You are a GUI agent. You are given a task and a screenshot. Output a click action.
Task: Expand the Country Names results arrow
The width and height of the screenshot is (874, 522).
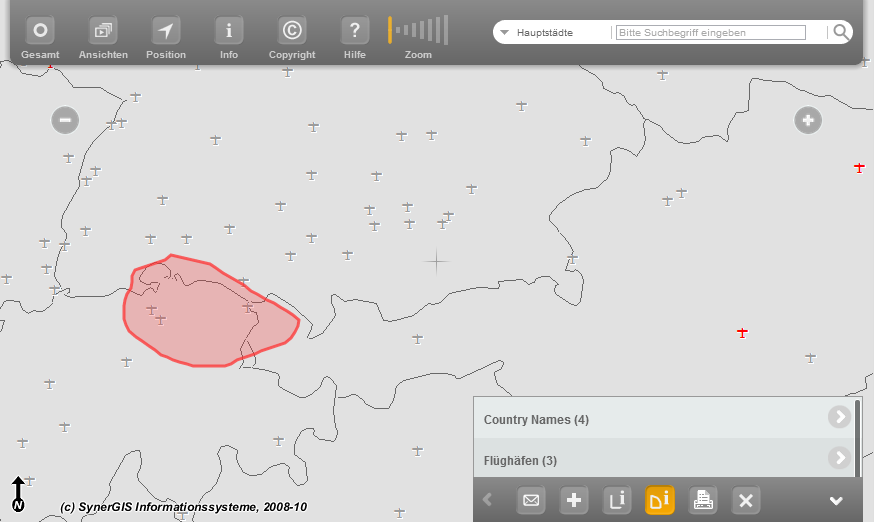(x=838, y=418)
